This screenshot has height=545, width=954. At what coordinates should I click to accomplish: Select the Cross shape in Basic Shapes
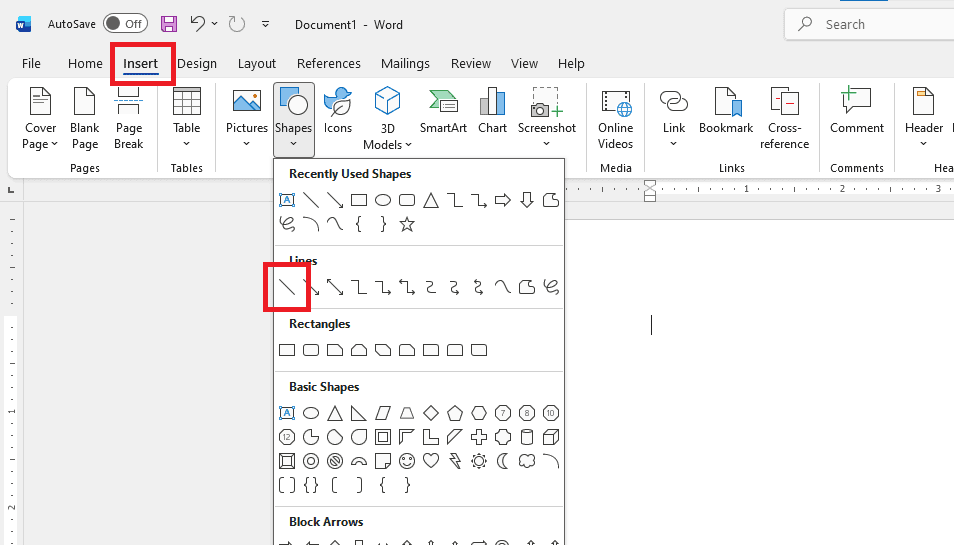pos(479,437)
